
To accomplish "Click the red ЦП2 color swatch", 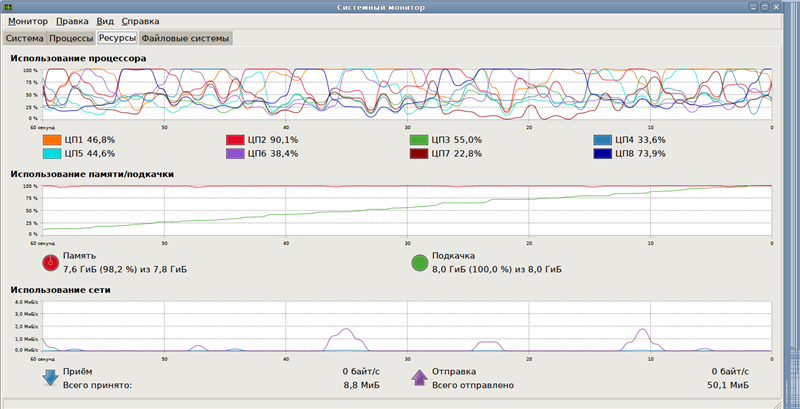I will click(235, 140).
